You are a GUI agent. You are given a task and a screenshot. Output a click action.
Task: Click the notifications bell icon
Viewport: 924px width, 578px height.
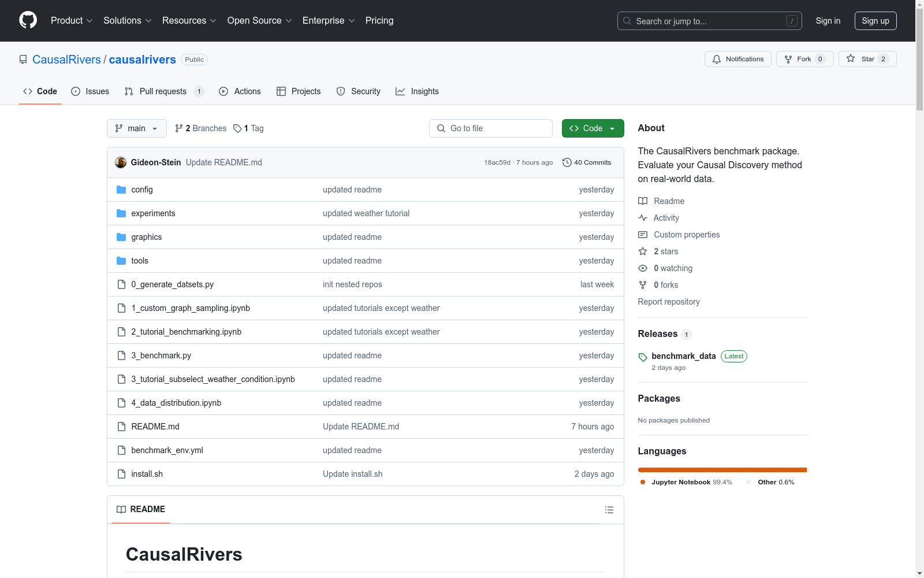(x=717, y=59)
